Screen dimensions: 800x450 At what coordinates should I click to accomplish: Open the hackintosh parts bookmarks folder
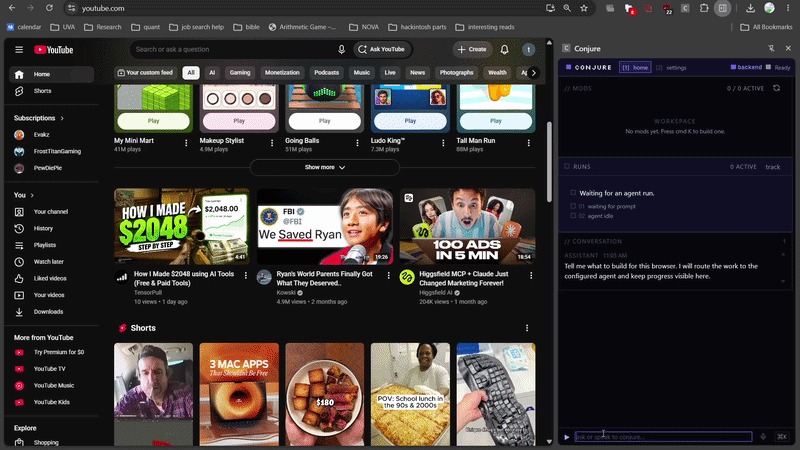coord(417,27)
